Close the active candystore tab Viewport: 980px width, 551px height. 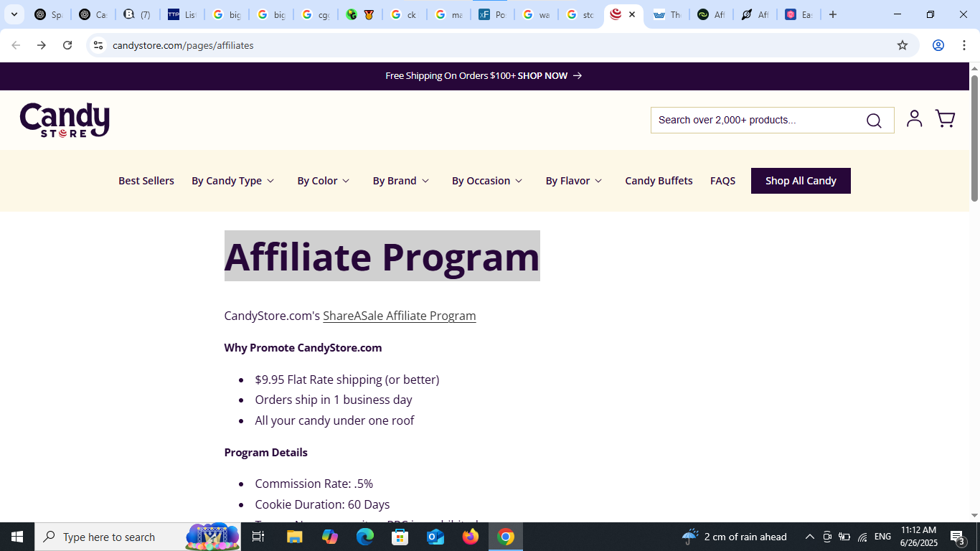[x=632, y=14]
